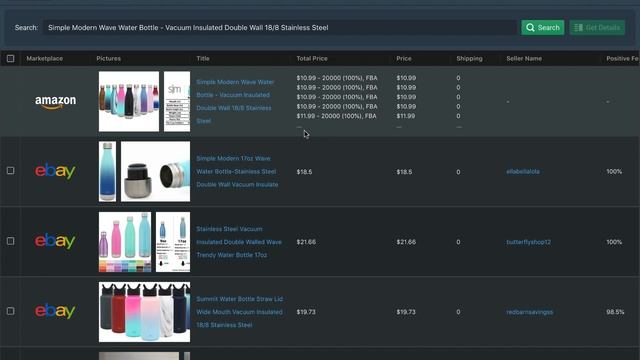Viewport: 640px width, 360px height.
Task: Click the Amazon marketplace logo
Action: pos(56,102)
